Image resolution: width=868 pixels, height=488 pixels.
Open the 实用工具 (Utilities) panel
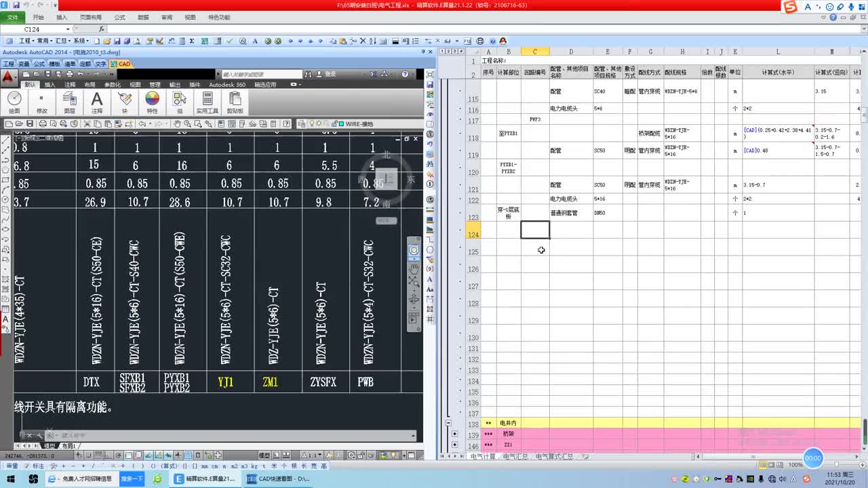pos(208,103)
